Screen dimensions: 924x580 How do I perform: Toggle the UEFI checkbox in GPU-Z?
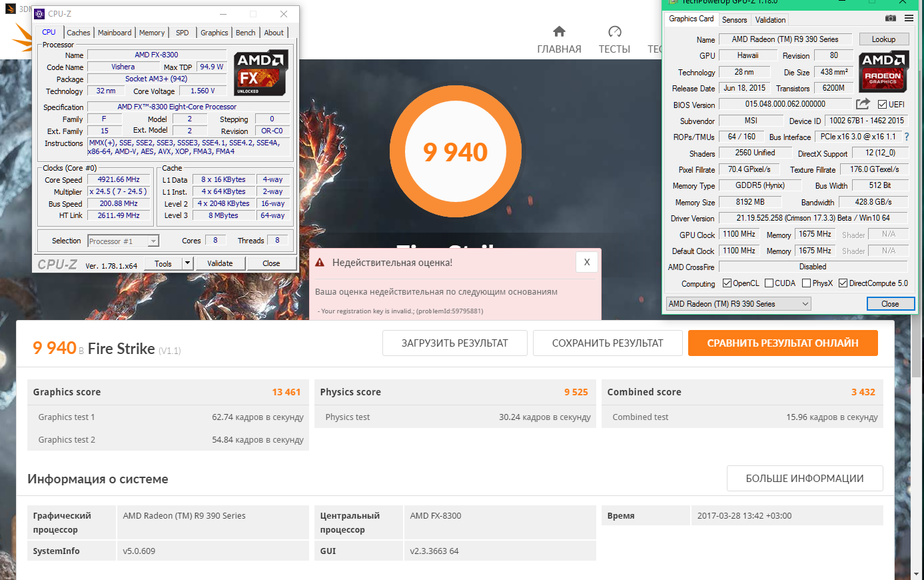(x=882, y=104)
